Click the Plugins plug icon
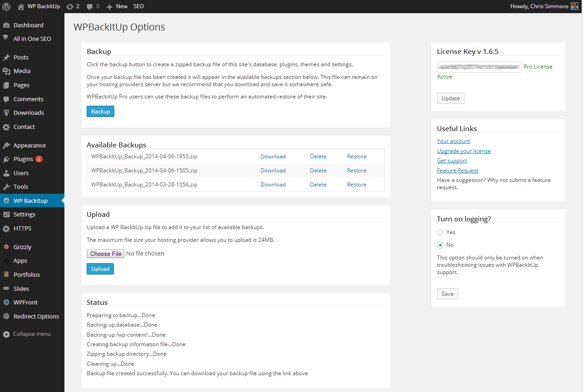The width and height of the screenshot is (583, 392). (6, 159)
